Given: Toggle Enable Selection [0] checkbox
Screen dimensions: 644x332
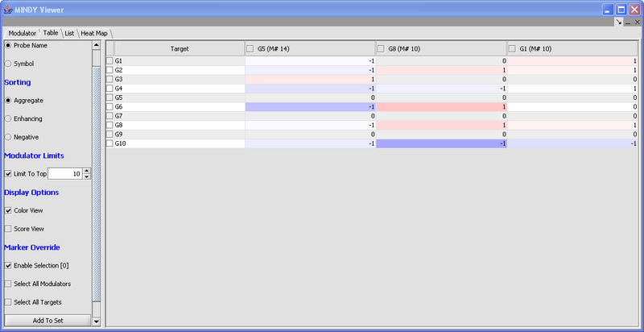Looking at the screenshot, I should [8, 266].
